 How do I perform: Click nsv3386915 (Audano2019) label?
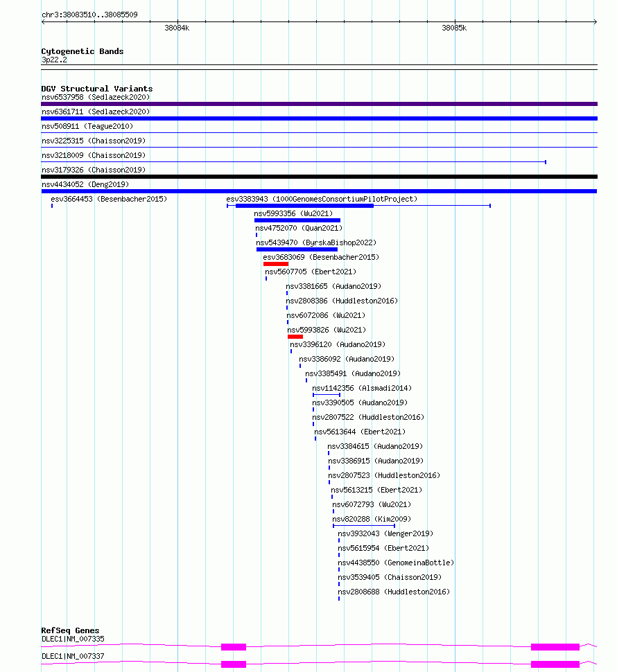(376, 461)
